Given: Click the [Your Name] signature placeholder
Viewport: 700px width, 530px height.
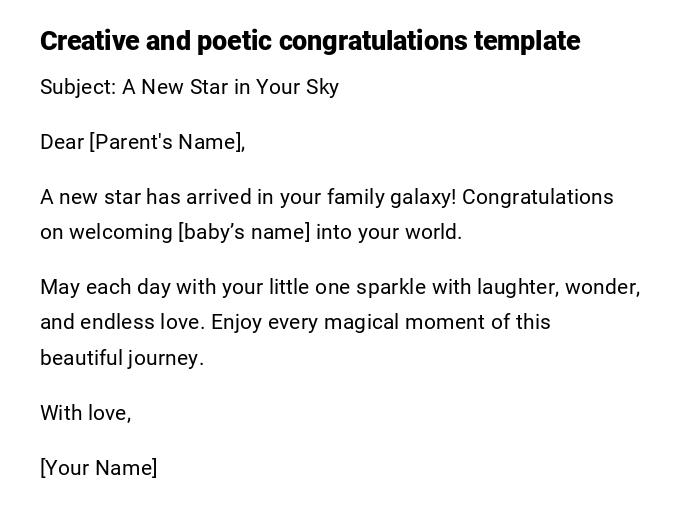Looking at the screenshot, I should 98,468.
